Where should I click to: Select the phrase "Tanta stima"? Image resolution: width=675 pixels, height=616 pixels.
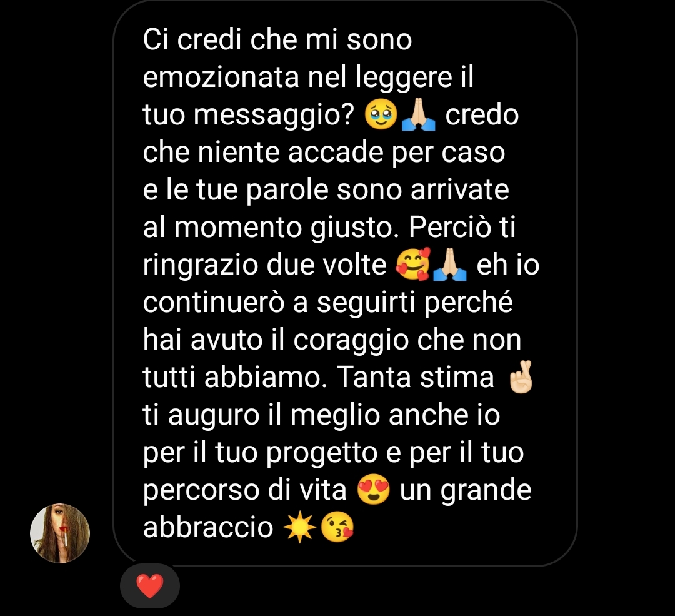point(415,377)
